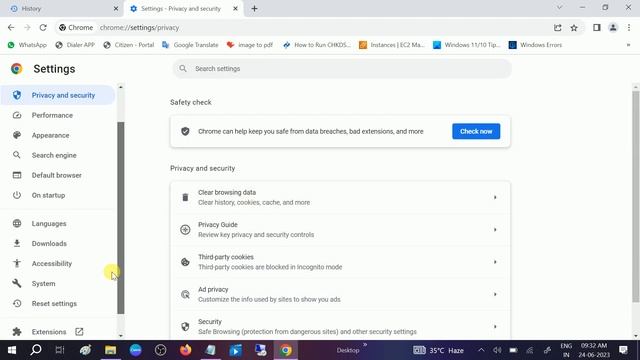
Task: Open the Google Translate bookmark
Action: click(x=190, y=45)
